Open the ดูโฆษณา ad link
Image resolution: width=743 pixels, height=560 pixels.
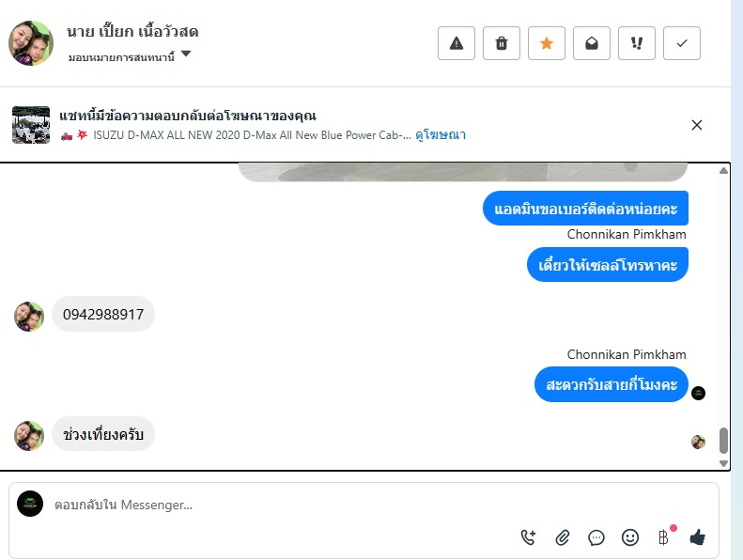click(441, 135)
